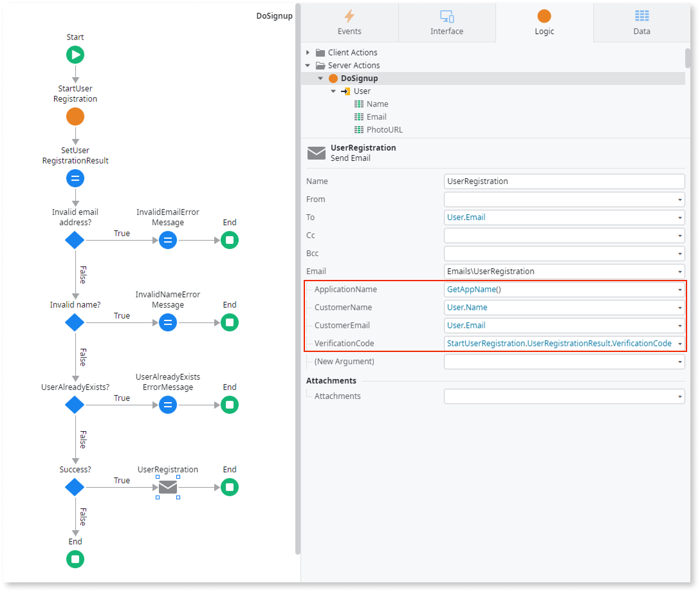Open the Interface tab
The image size is (700, 592).
point(447,23)
